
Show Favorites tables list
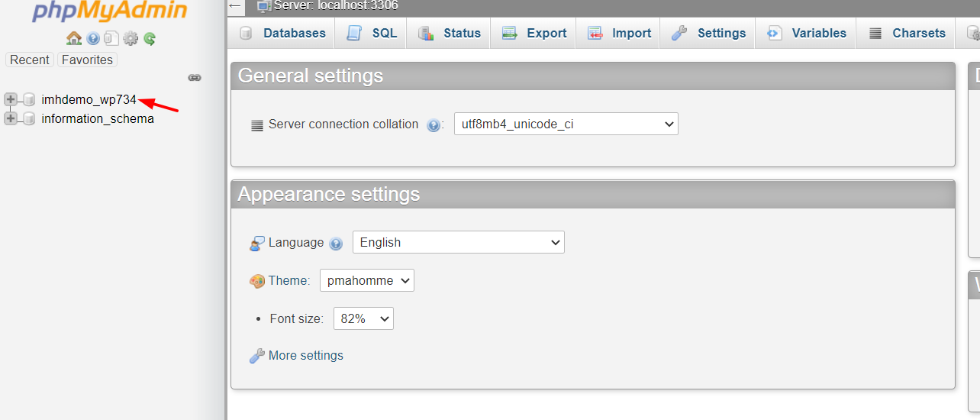click(x=87, y=60)
